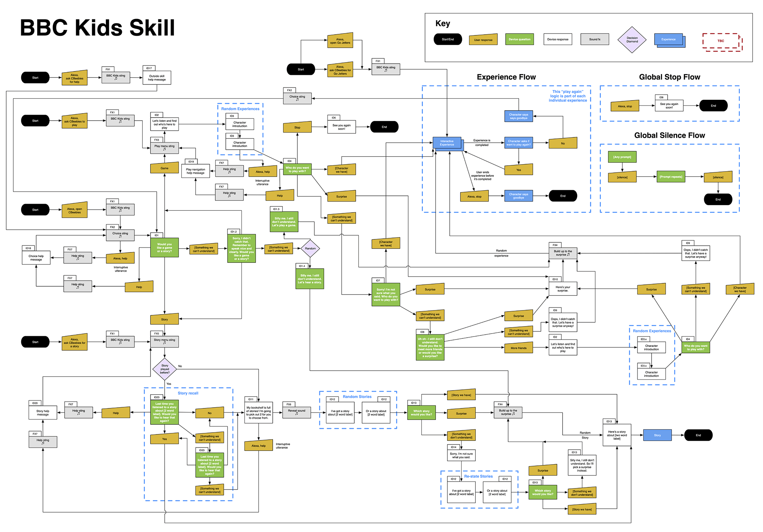Select the 'Reveal sound' box
Viewport: 763px width, 532px height.
pos(297,412)
